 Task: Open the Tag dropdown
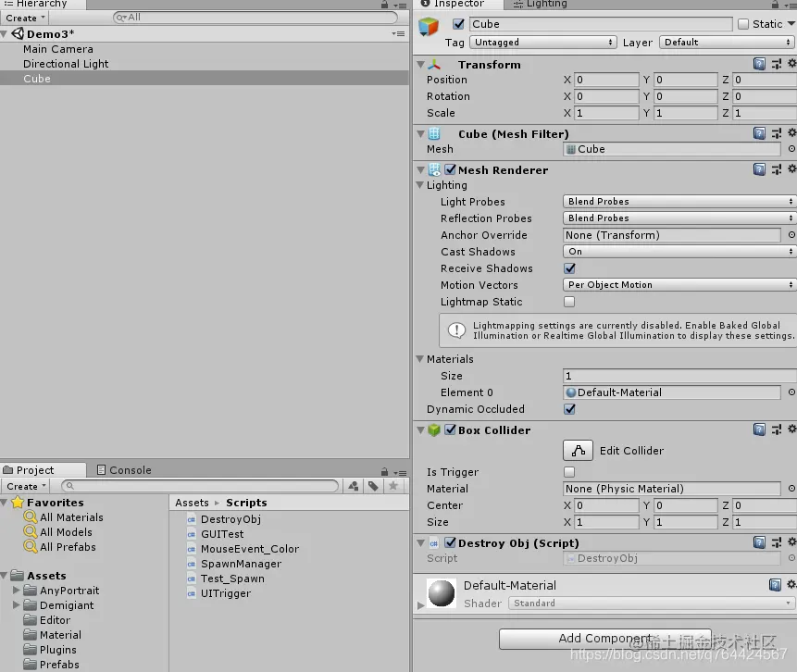coord(542,43)
